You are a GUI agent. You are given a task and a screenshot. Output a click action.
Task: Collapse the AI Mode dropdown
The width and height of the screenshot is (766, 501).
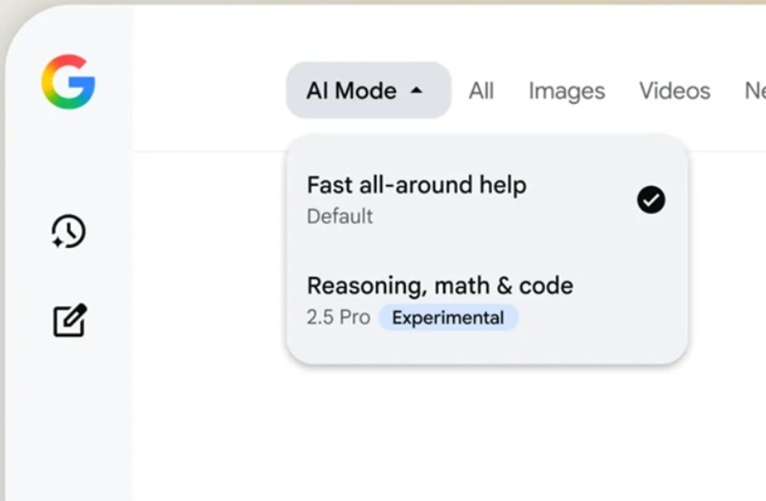click(367, 91)
